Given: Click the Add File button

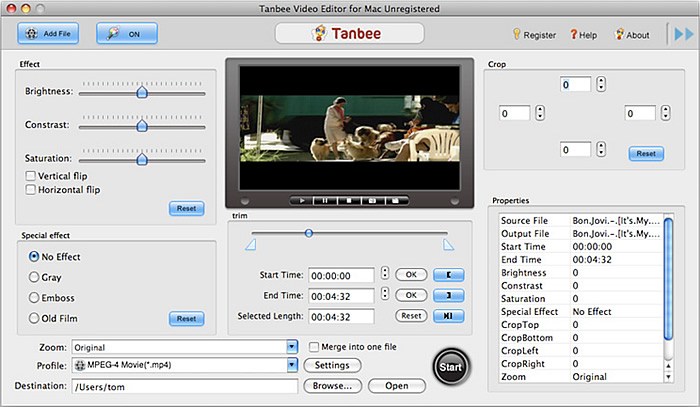Looking at the screenshot, I should 48,33.
